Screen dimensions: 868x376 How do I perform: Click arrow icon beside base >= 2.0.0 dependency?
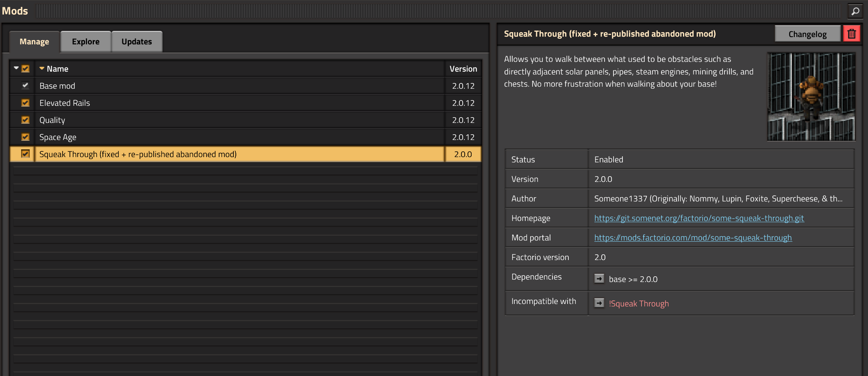pos(599,279)
